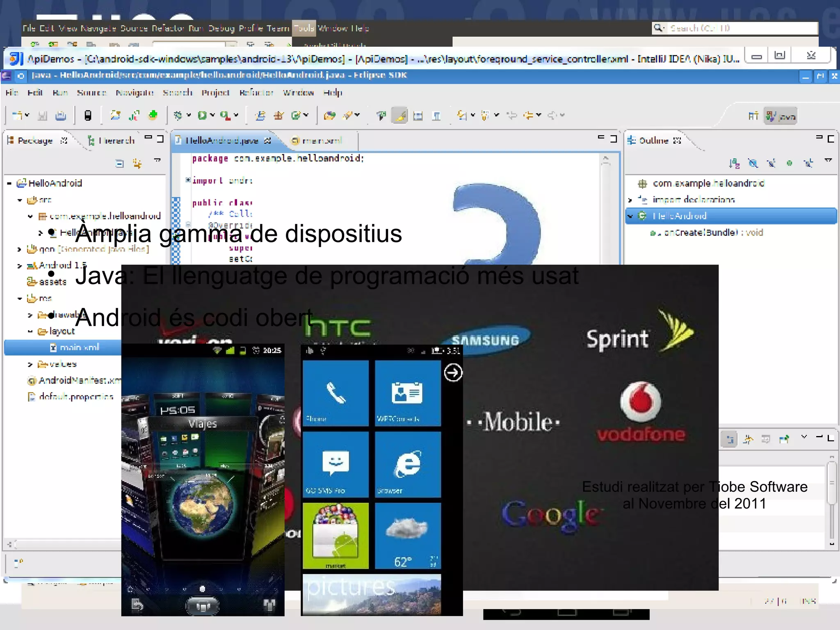Select default.properties file in tree

pyautogui.click(x=70, y=397)
